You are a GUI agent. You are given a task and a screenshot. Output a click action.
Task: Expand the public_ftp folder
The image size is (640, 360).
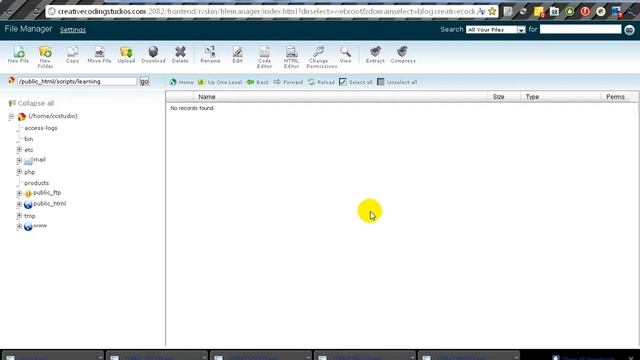(x=19, y=193)
